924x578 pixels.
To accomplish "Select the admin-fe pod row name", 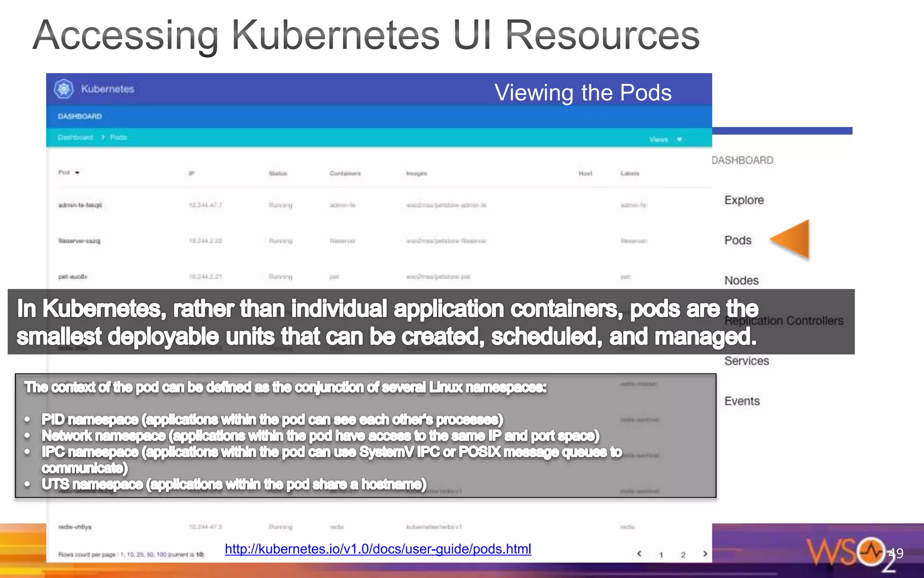I will click(80, 205).
